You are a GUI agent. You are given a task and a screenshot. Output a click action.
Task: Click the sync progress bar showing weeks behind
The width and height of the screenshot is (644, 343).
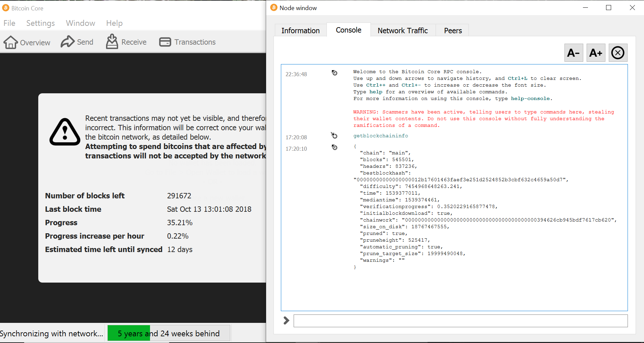169,333
